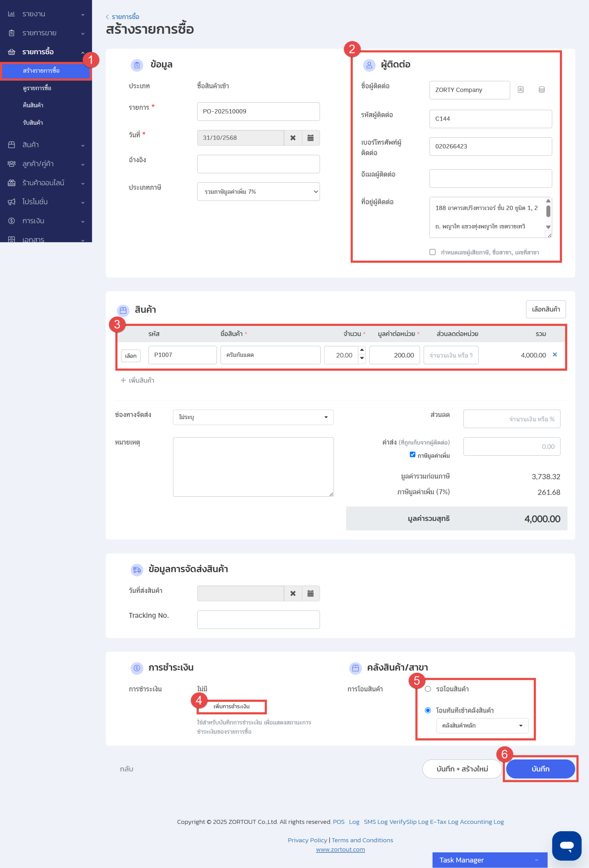Click the Tracking No. input field

(x=258, y=619)
